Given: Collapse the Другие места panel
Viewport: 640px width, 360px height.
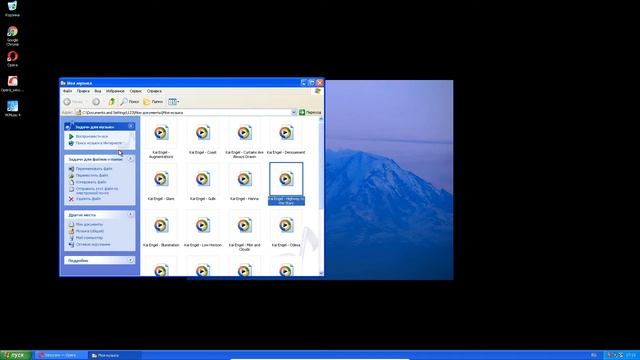Looking at the screenshot, I should coord(131,214).
